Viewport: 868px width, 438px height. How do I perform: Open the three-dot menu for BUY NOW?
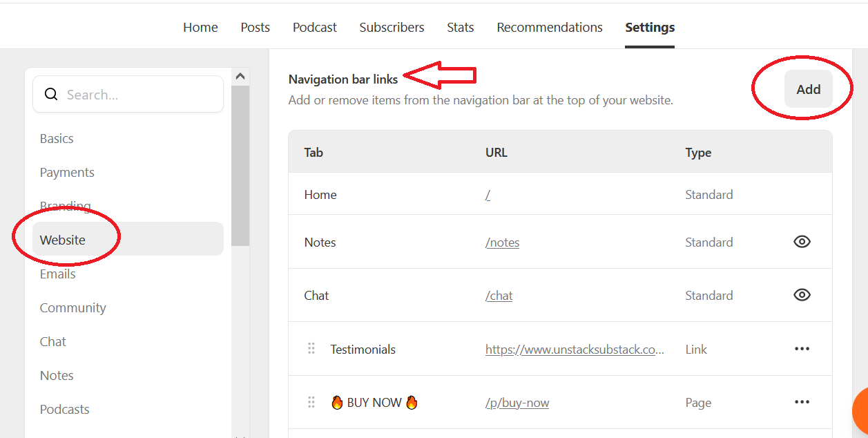coord(802,402)
